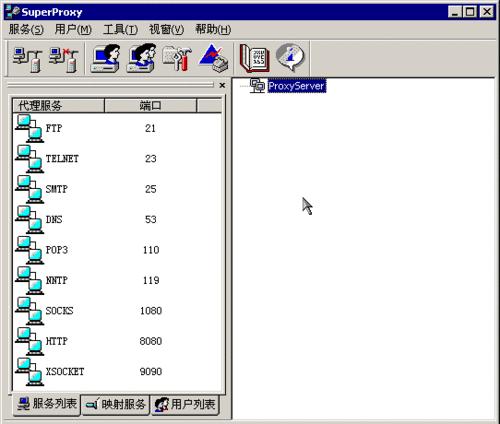This screenshot has width=500, height=424.
Task: Click port value 110
Action: [x=151, y=250]
